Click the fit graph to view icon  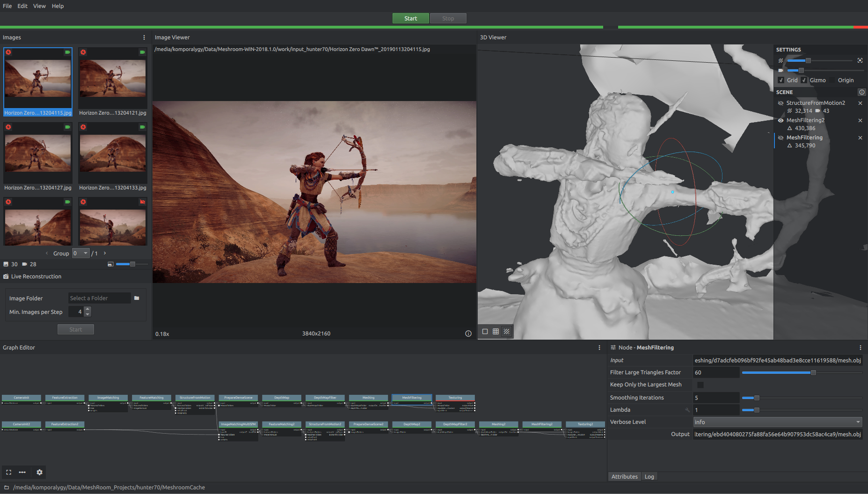(8, 472)
